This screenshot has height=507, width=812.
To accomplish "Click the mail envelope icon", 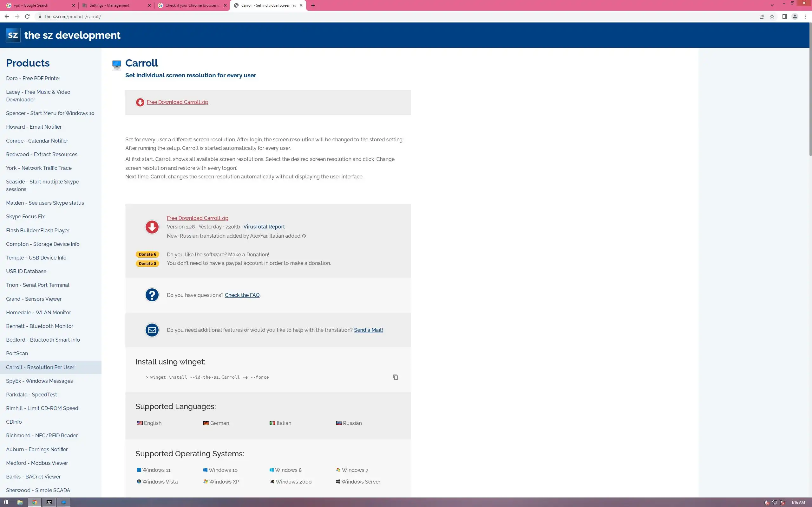I will click(x=152, y=330).
